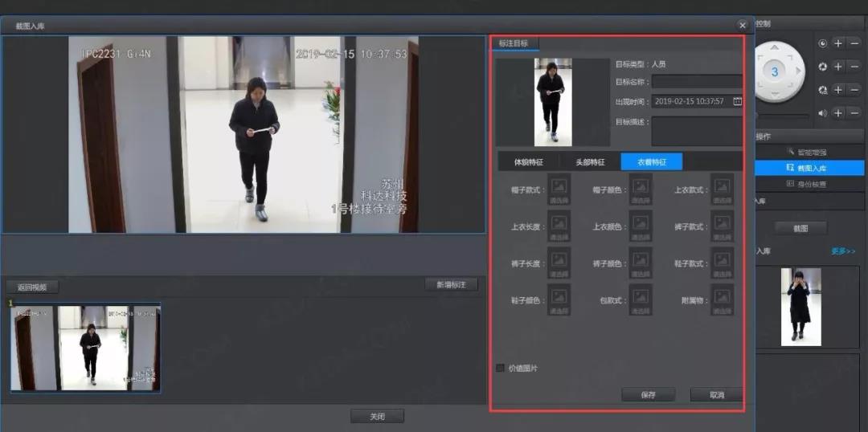The width and height of the screenshot is (868, 432).
Task: Choose 身份核查 in the operations menu
Action: [809, 184]
